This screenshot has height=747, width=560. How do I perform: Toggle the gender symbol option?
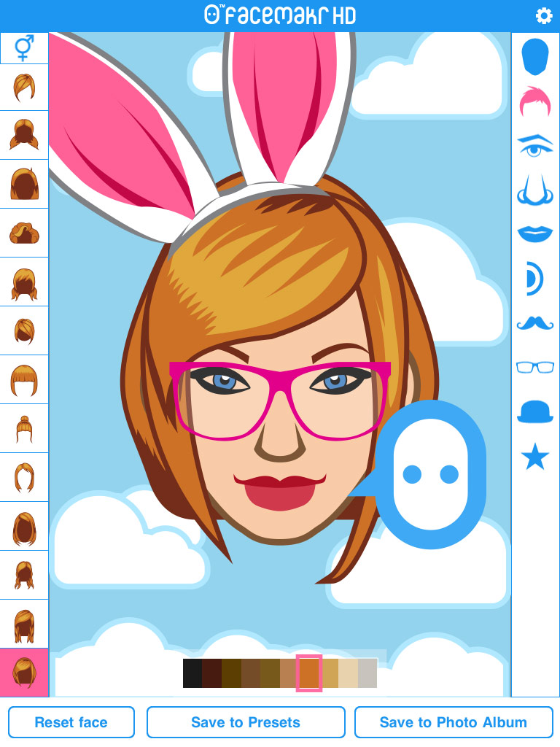[24, 47]
